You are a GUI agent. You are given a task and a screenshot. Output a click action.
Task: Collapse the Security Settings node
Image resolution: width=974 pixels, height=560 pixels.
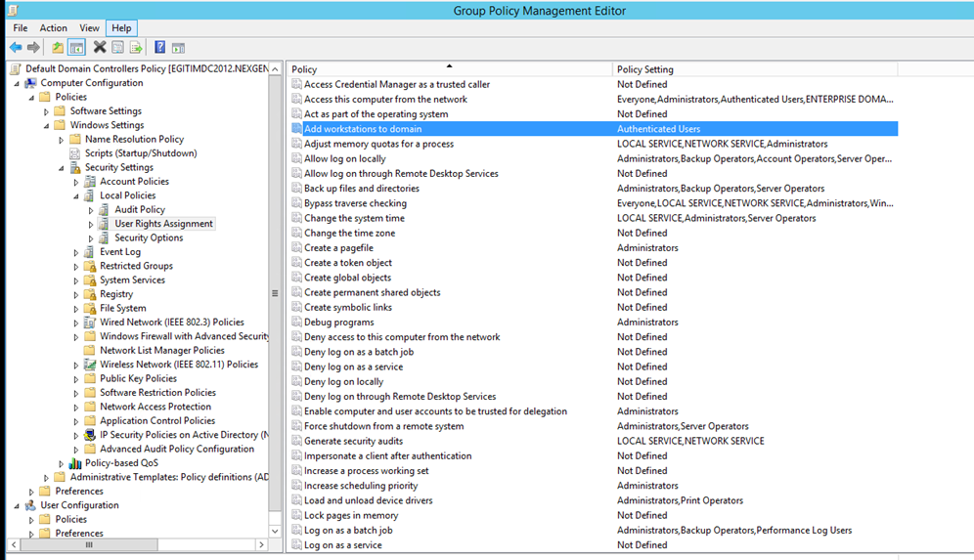click(61, 168)
